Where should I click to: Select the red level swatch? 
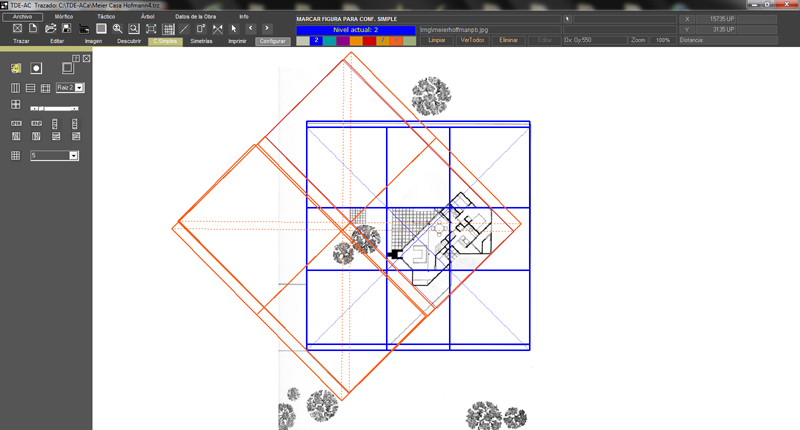pyautogui.click(x=369, y=40)
